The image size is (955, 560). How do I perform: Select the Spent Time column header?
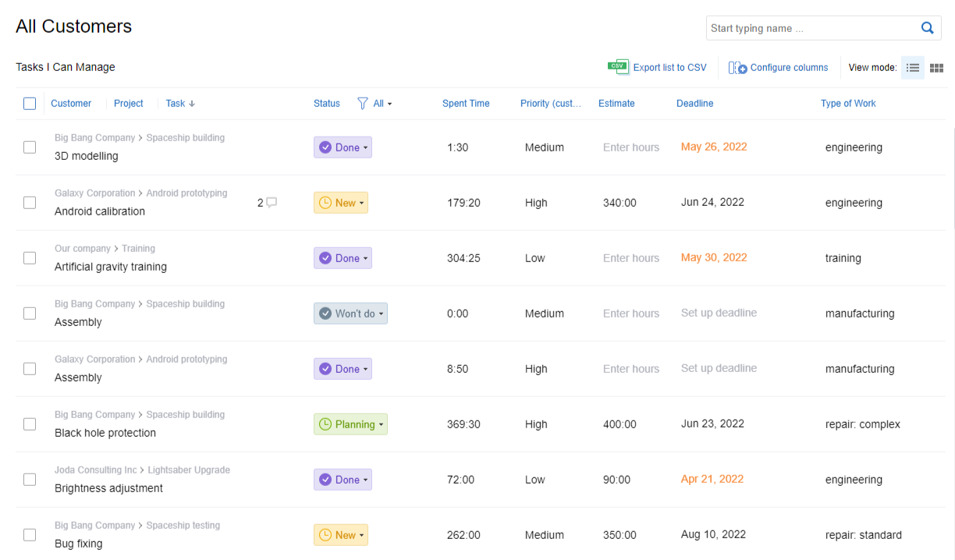pos(466,103)
